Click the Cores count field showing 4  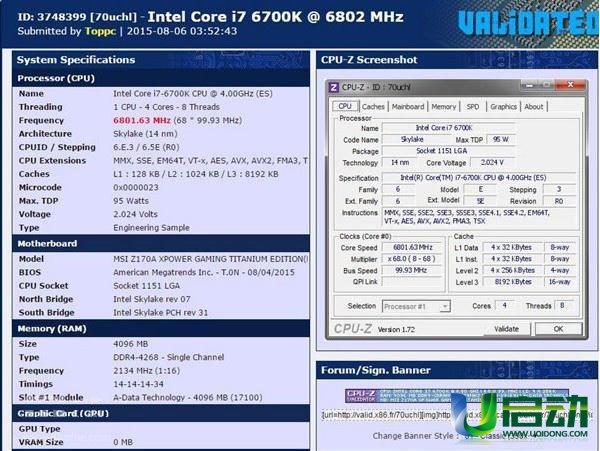pyautogui.click(x=505, y=306)
